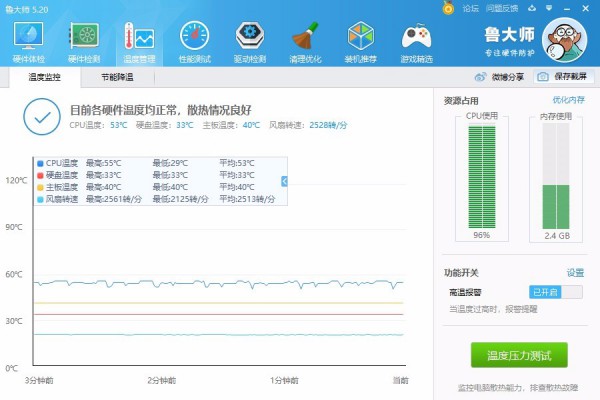The width and height of the screenshot is (600, 400).
Task: Switch to 节能降温 tab
Action: tap(117, 77)
